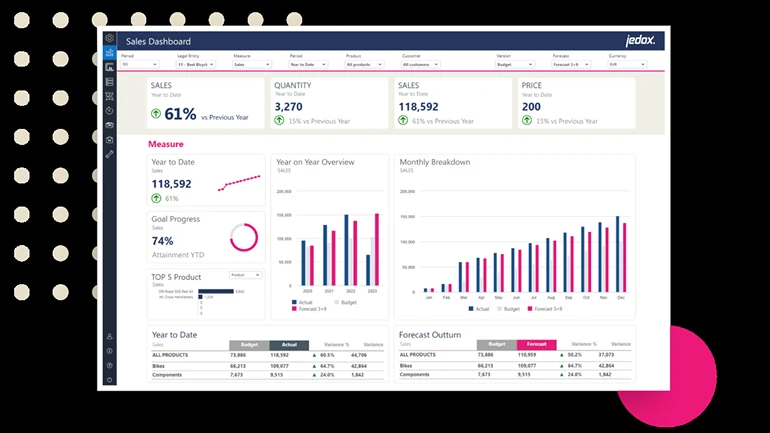Open the user profile icon in sidebar
Screen dimensions: 770x433
coord(109,337)
